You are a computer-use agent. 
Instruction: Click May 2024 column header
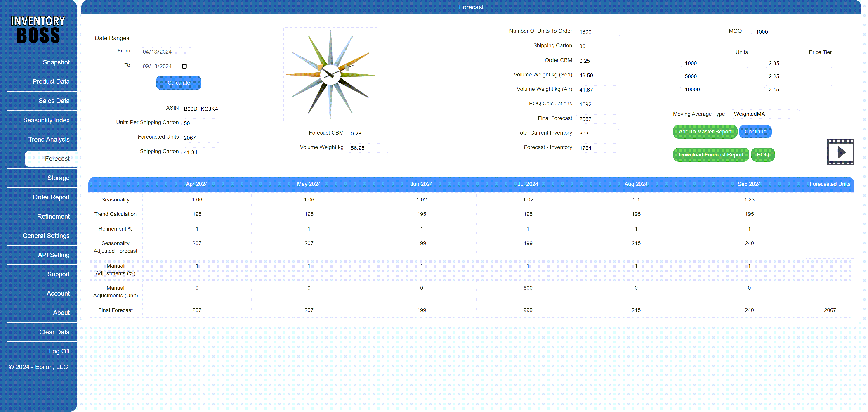(x=309, y=184)
